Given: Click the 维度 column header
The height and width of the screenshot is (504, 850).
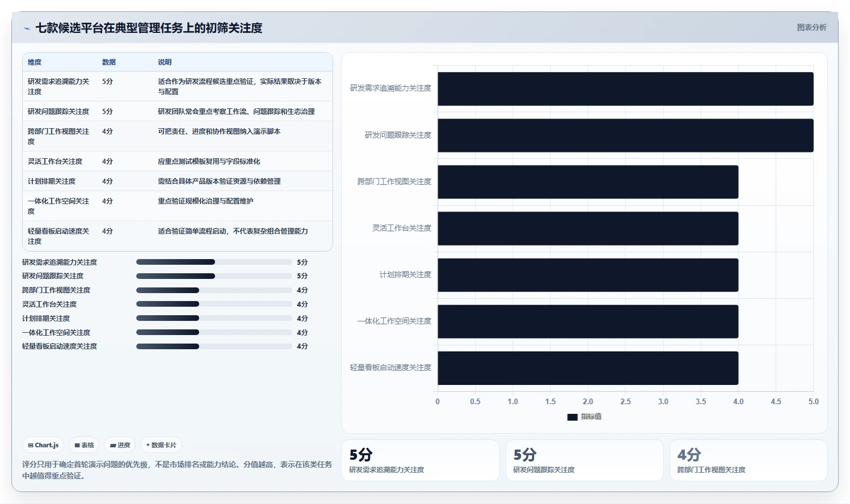Looking at the screenshot, I should tap(35, 62).
